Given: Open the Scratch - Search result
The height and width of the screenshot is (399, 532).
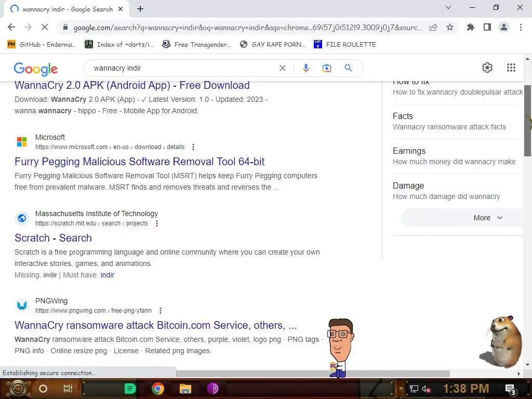Looking at the screenshot, I should pos(54,238).
